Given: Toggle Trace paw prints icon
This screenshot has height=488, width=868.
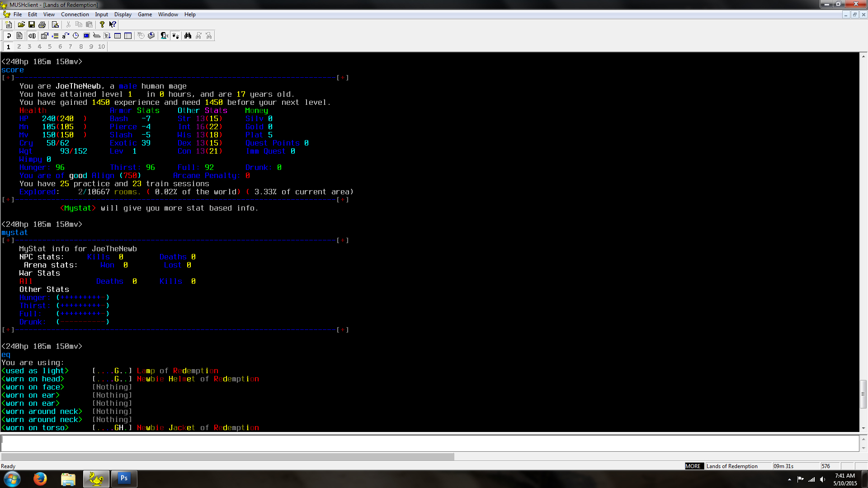Looking at the screenshot, I should tap(175, 36).
